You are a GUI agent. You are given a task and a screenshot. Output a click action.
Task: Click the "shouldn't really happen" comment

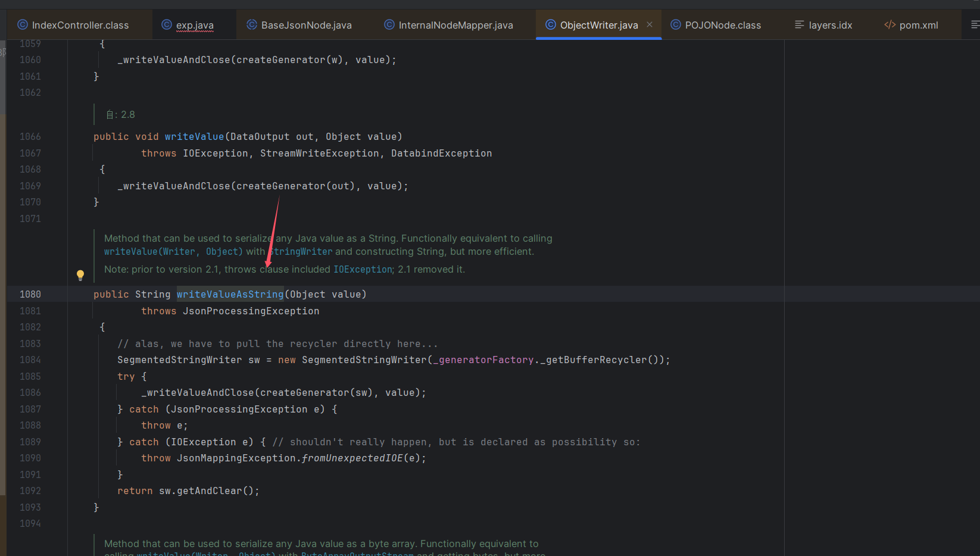pos(457,442)
